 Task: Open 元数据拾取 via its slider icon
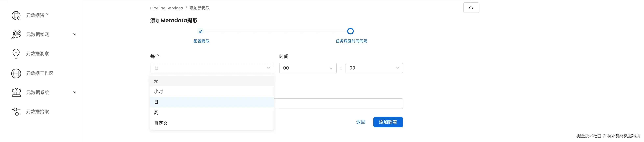point(16,112)
